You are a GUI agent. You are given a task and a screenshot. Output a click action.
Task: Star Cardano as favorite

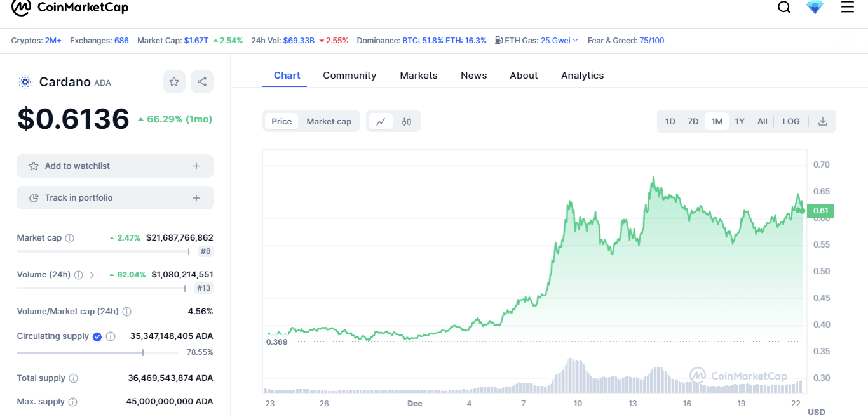174,81
